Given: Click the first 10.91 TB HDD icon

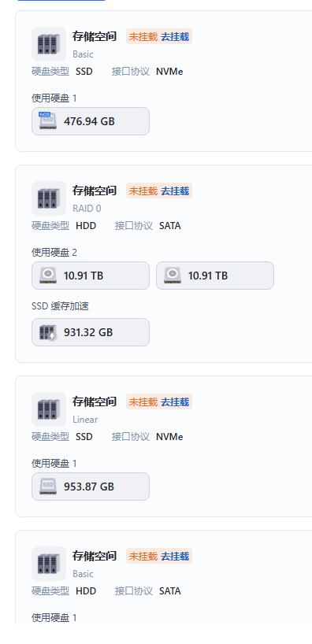Looking at the screenshot, I should tap(48, 276).
